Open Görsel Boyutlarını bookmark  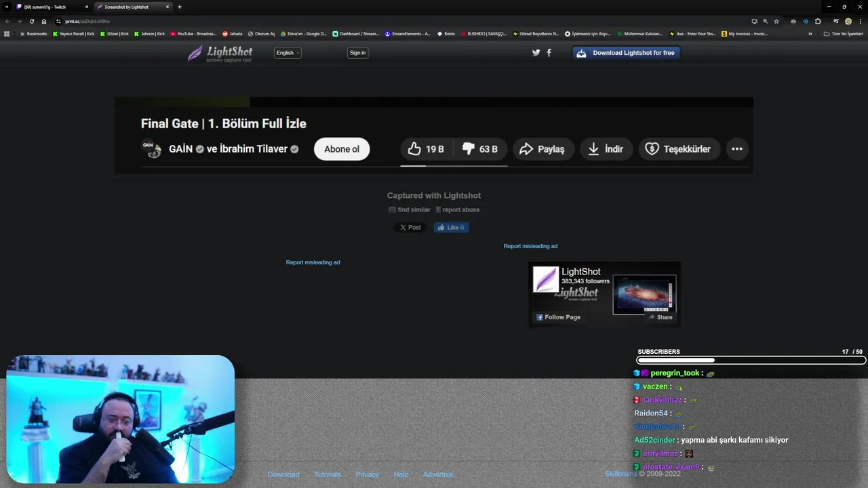(536, 34)
